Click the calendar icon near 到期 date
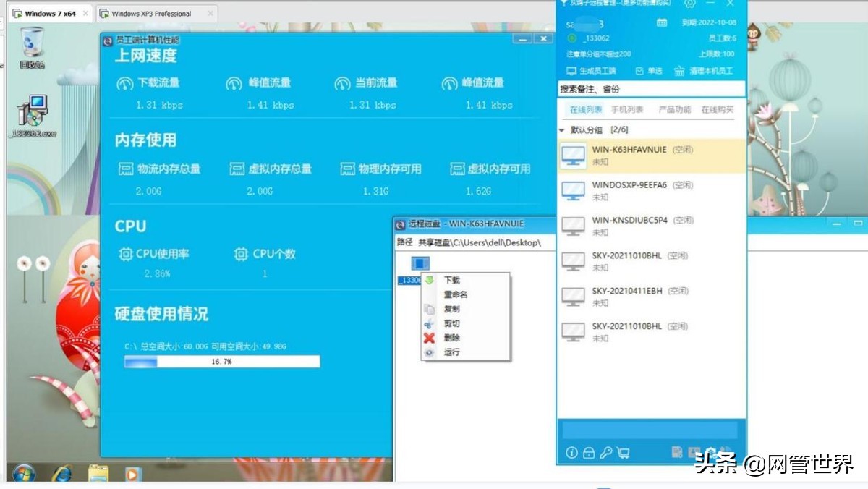 click(662, 22)
